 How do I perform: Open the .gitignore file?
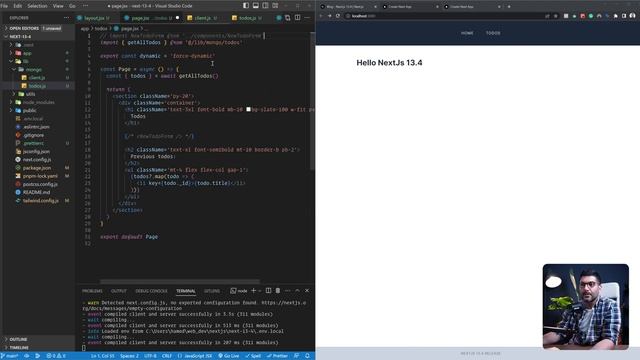pos(38,135)
